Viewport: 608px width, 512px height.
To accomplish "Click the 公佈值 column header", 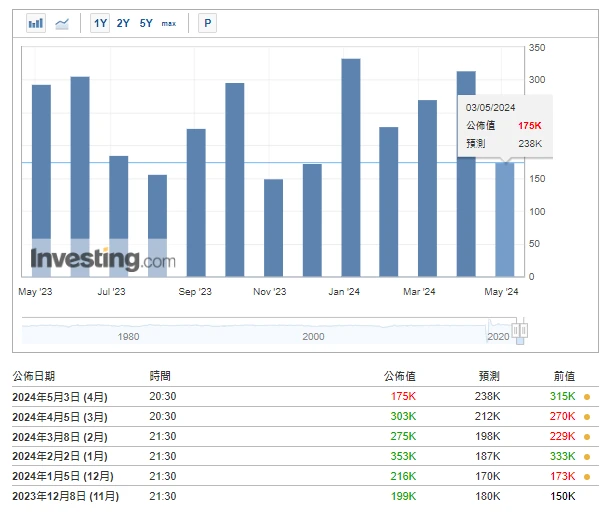I will point(399,376).
